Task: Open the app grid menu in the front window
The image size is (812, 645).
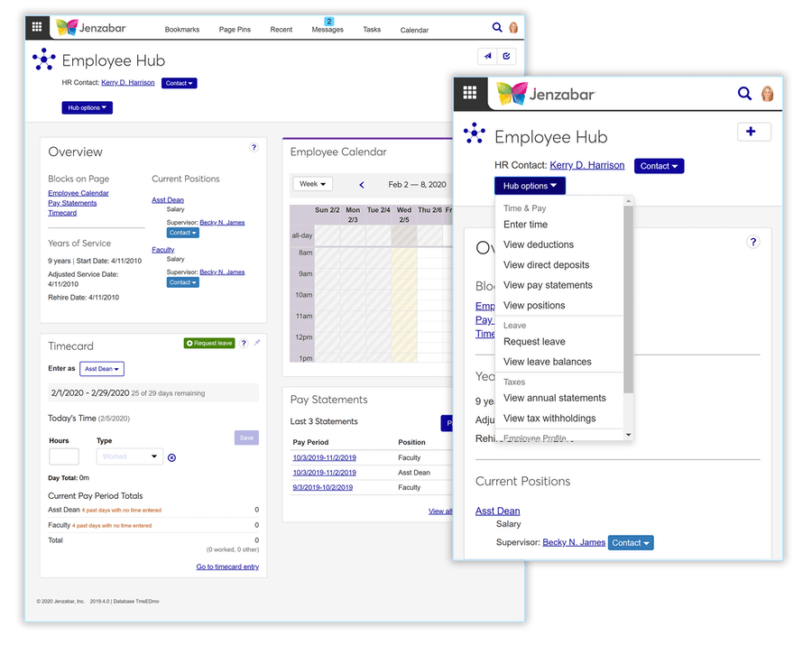Action: (470, 93)
